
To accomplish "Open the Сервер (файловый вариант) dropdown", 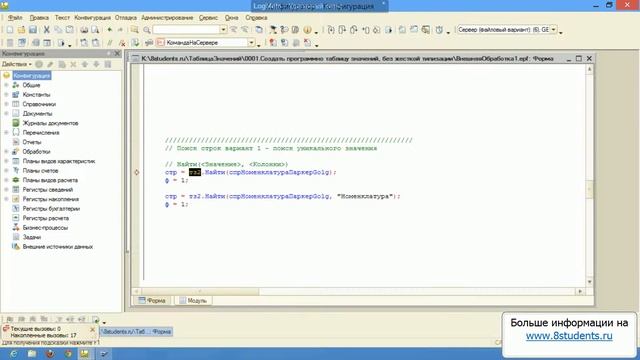I will tap(553, 29).
